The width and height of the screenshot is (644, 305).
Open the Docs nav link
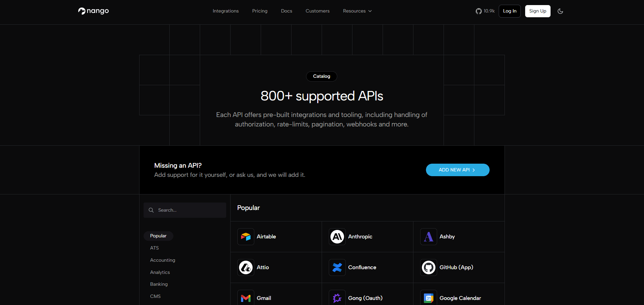pos(286,11)
